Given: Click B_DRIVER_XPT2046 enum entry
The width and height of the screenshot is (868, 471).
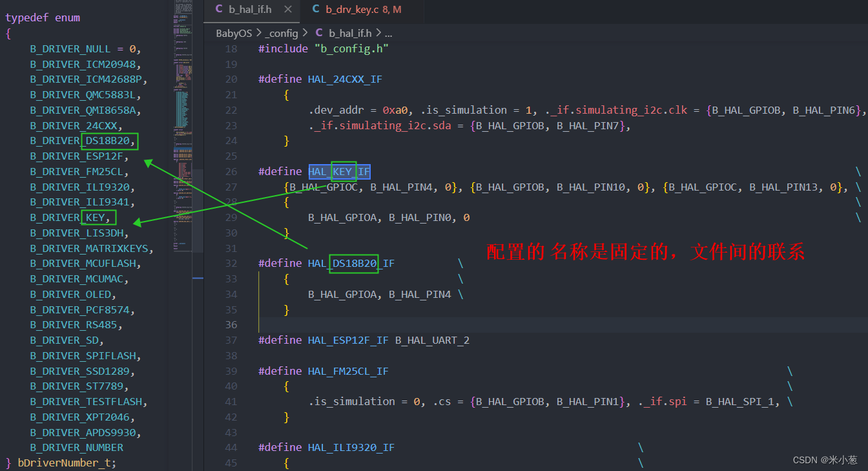Looking at the screenshot, I should click(81, 417).
